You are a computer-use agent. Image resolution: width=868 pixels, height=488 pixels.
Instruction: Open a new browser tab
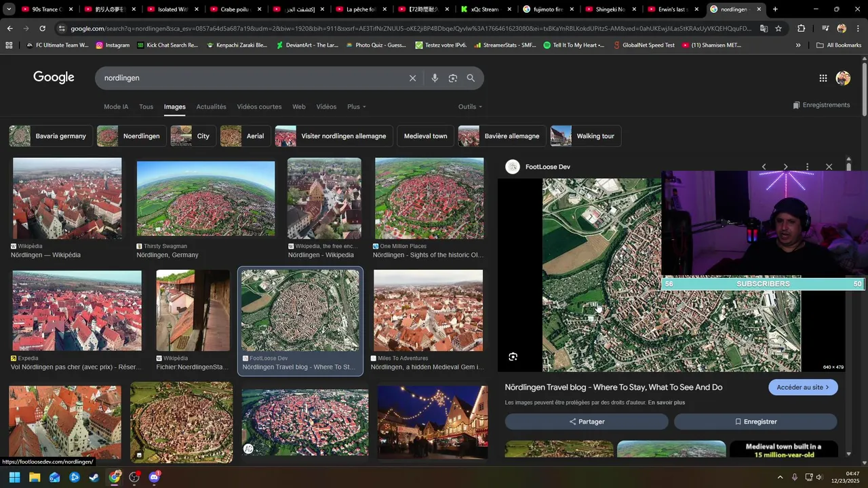coord(775,9)
